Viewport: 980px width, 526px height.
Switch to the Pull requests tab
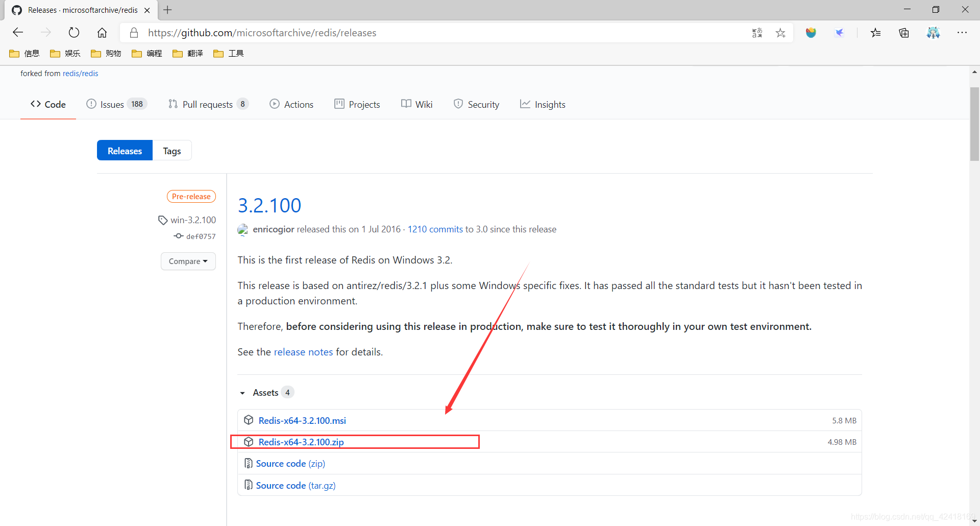coord(208,104)
